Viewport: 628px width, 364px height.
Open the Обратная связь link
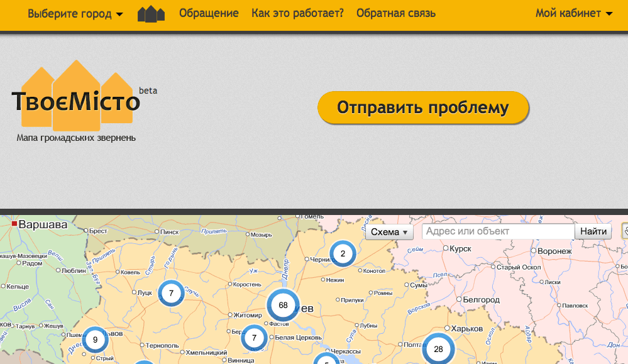point(395,14)
